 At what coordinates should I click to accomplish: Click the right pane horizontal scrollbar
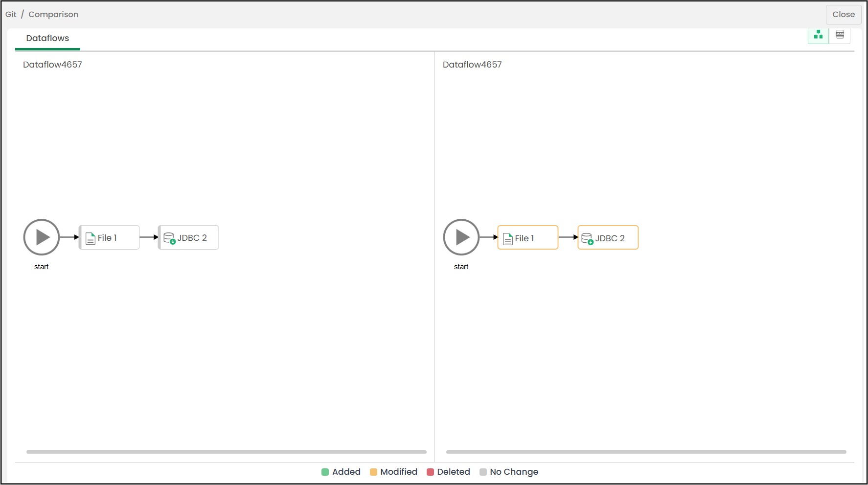[x=646, y=452]
